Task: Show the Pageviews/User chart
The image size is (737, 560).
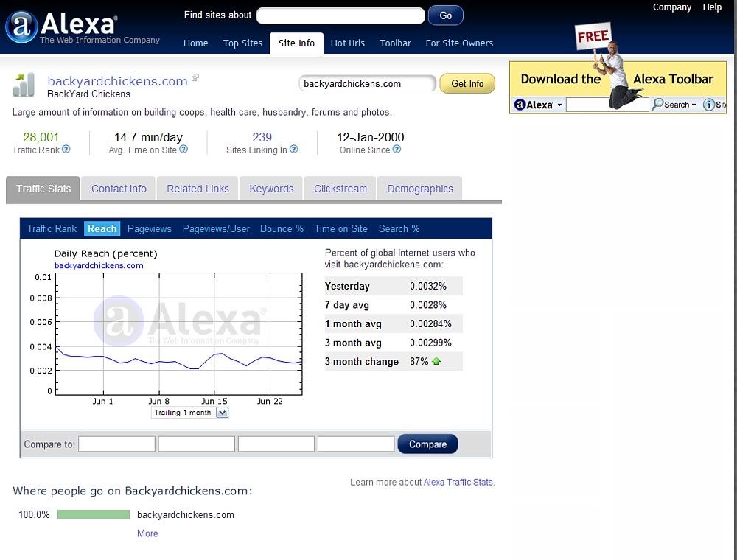Action: coord(216,229)
